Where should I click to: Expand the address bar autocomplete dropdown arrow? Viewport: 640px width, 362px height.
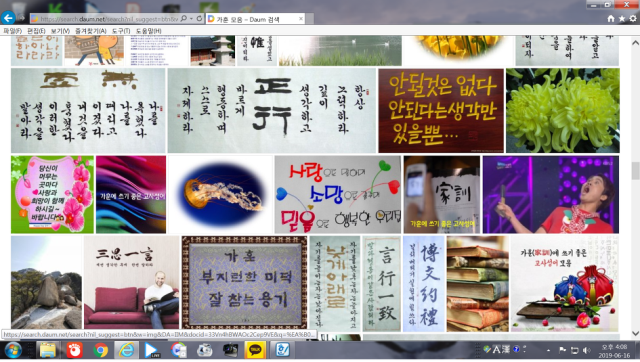191,18
